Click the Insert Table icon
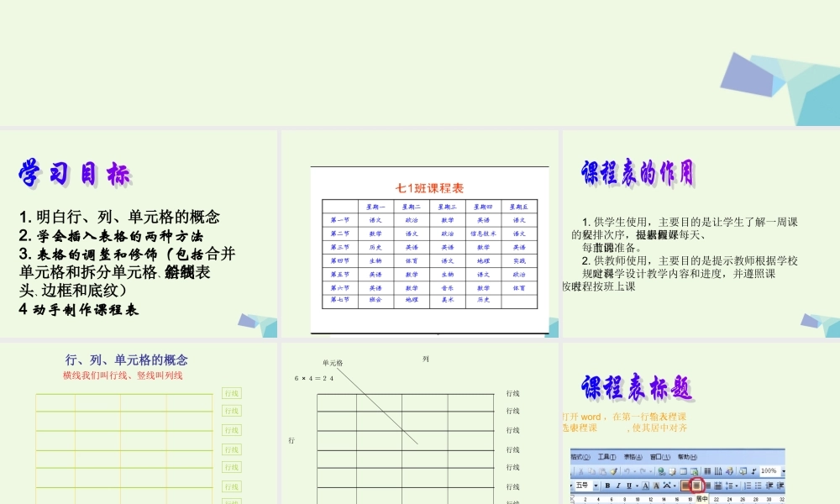 [x=684, y=470]
